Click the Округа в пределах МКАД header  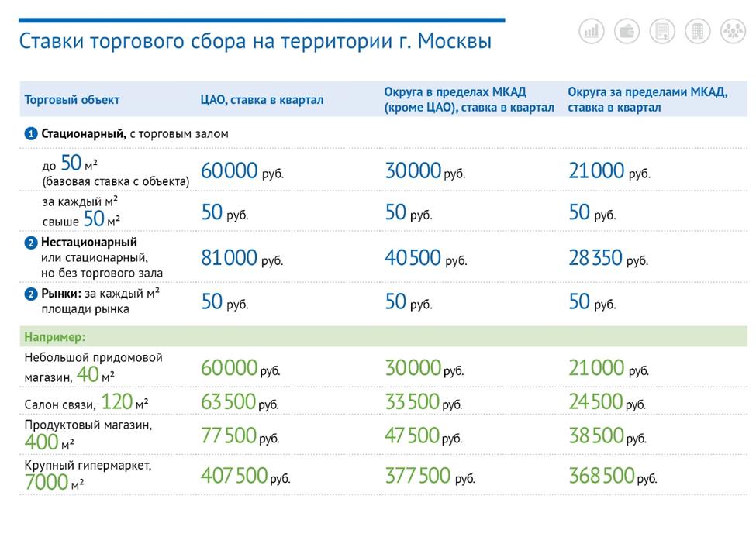[468, 99]
